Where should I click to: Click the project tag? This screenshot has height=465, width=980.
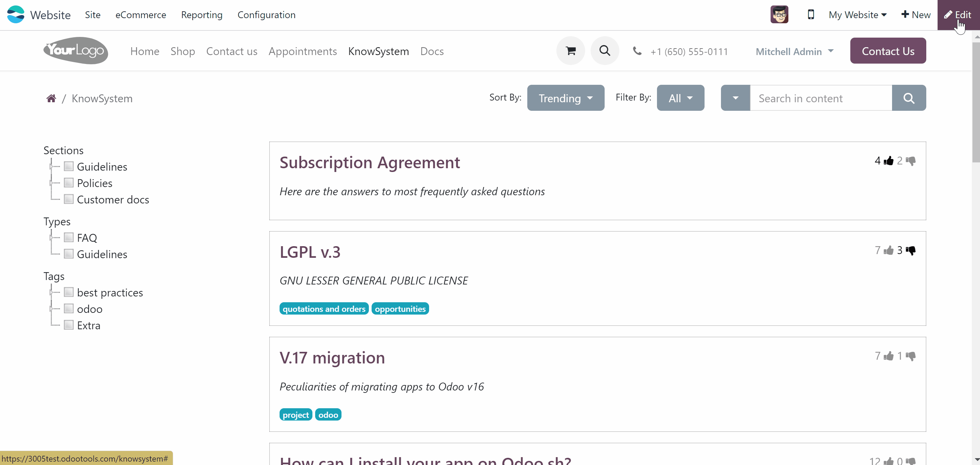pyautogui.click(x=296, y=415)
